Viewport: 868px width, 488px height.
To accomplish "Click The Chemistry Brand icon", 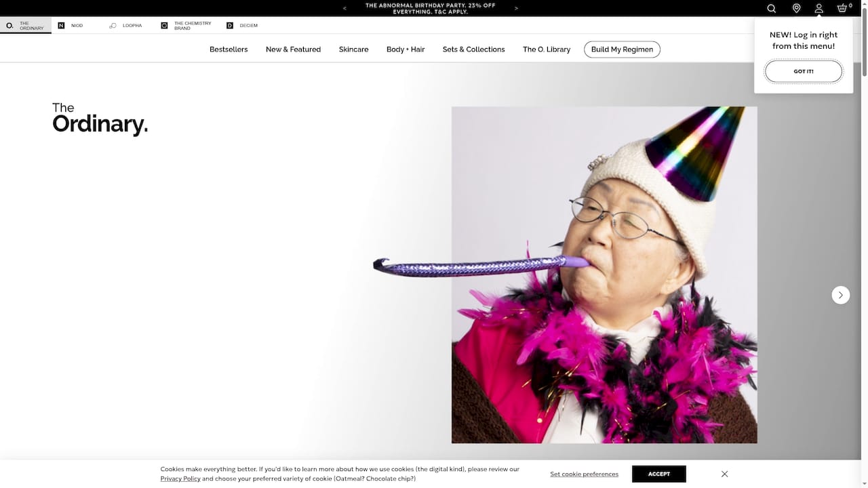I will (164, 25).
